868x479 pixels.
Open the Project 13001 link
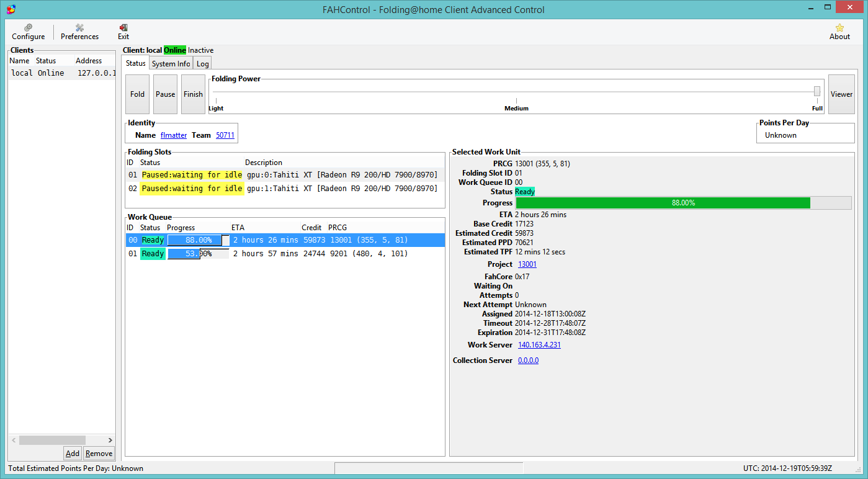(x=527, y=264)
